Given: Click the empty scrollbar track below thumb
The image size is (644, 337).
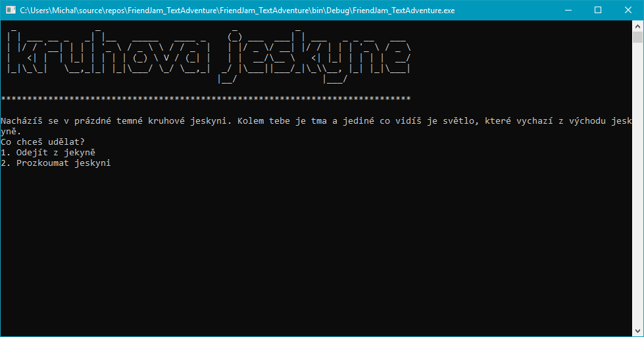Looking at the screenshot, I should pos(638,197).
